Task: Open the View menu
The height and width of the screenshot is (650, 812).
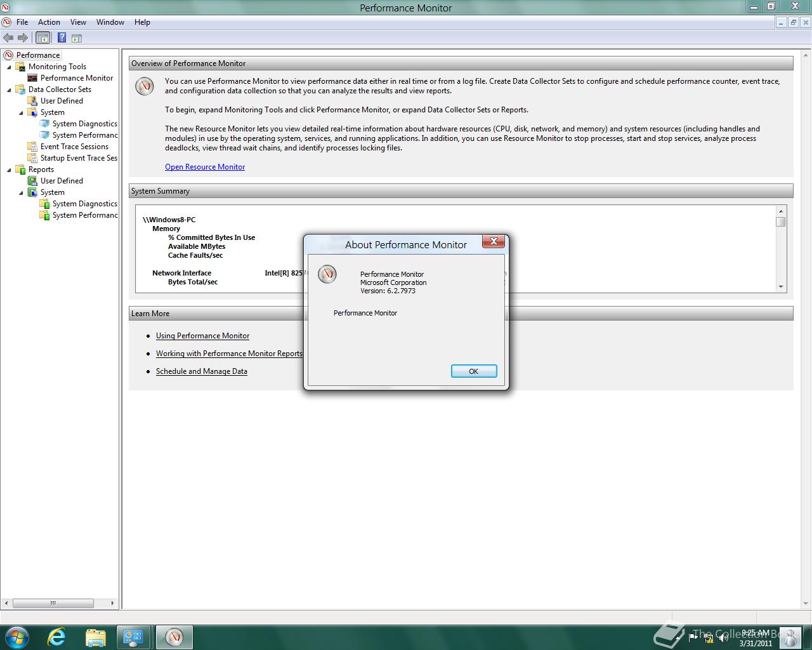Action: tap(78, 22)
